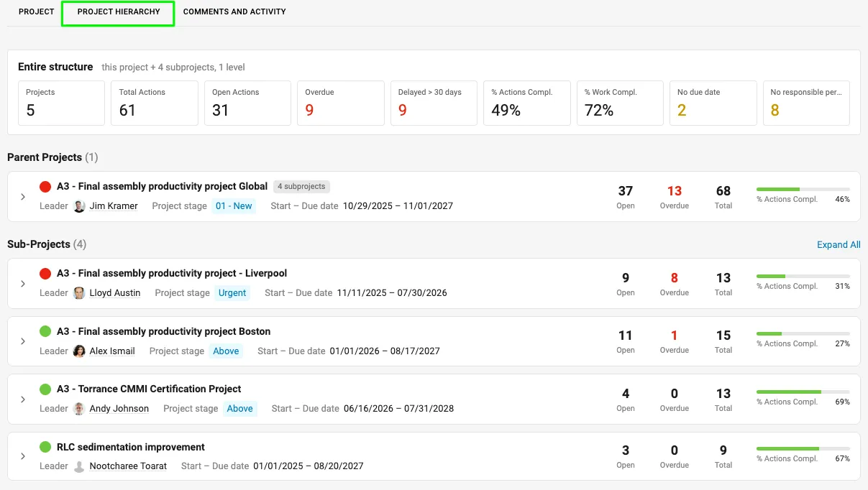The image size is (868, 490).
Task: Click the overdue count 8 on Liverpool project
Action: tap(675, 278)
